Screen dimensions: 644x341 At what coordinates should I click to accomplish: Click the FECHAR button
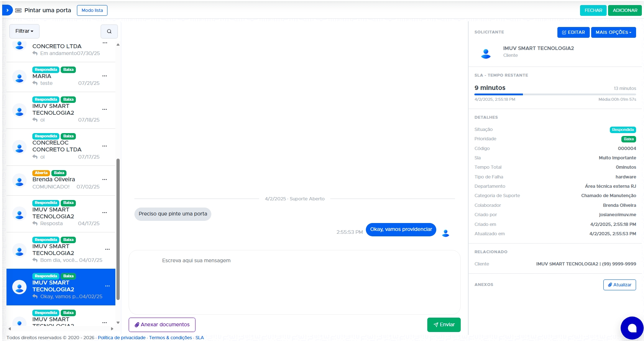(x=593, y=10)
